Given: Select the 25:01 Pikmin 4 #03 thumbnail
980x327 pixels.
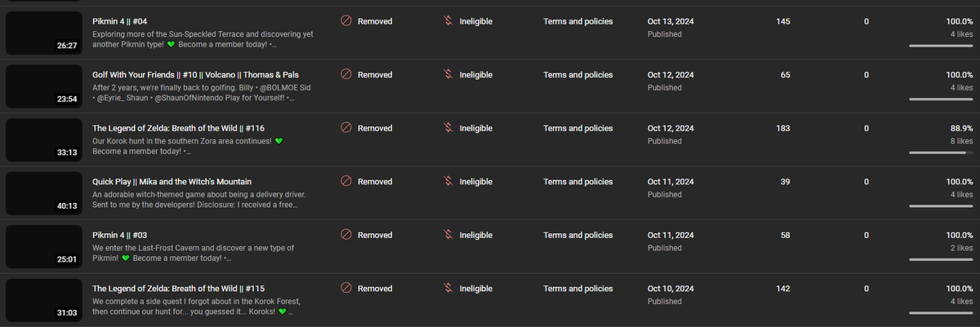Looking at the screenshot, I should tap(44, 246).
